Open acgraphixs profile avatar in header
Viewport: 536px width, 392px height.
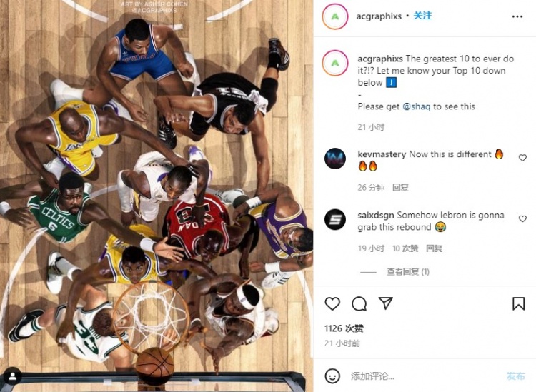pos(335,16)
